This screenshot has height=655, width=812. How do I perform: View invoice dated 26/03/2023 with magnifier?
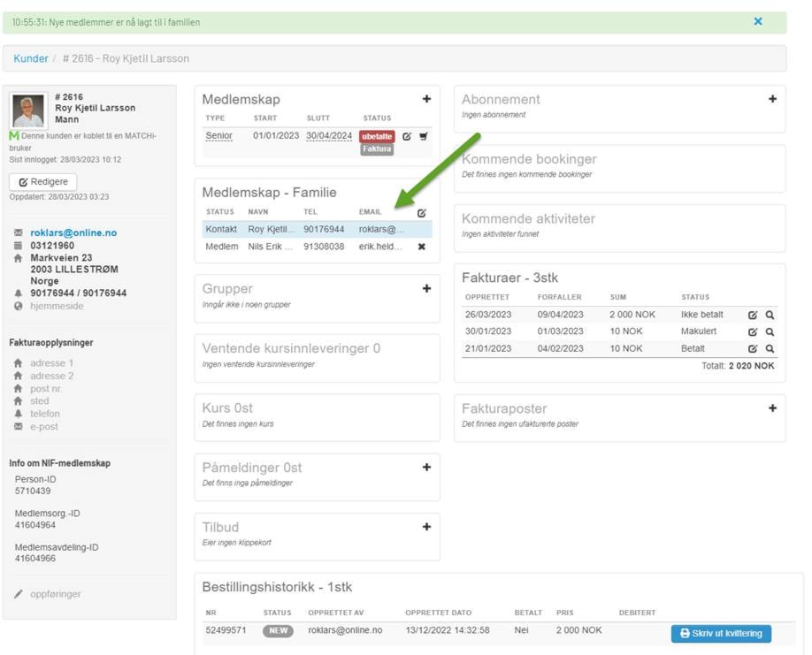pos(770,315)
